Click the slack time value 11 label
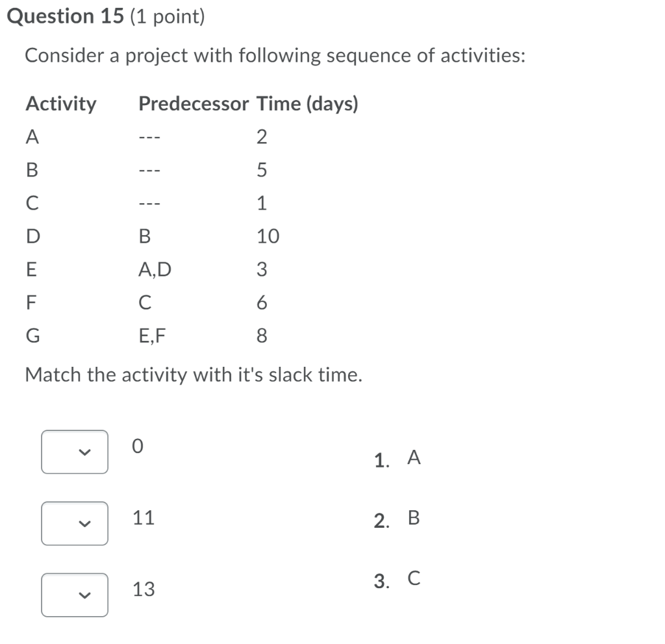Image resolution: width=665 pixels, height=644 pixels. [144, 517]
